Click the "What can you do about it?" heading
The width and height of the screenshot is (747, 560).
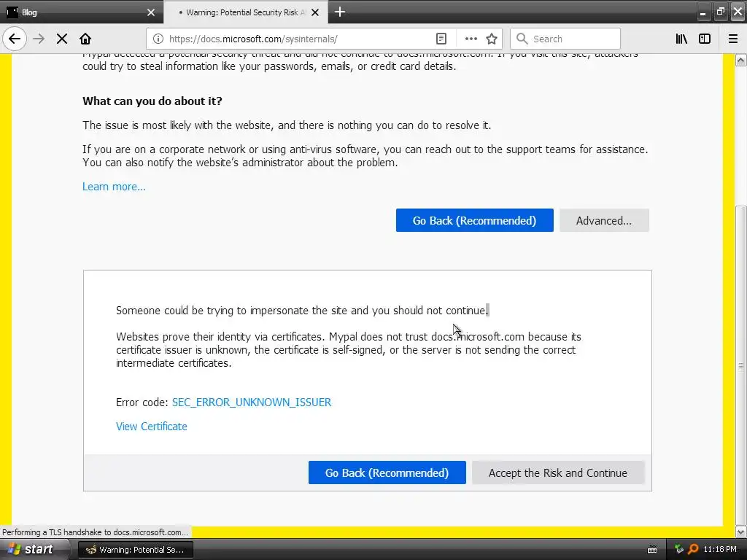(152, 101)
